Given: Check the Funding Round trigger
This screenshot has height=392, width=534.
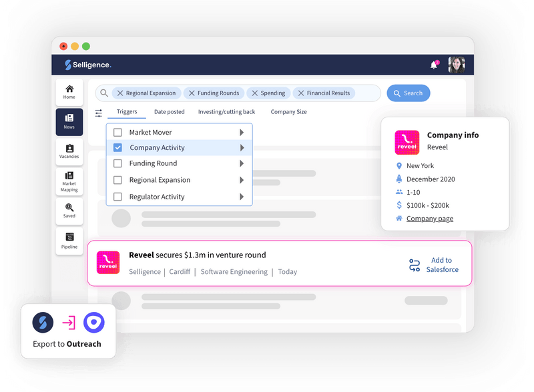Looking at the screenshot, I should pos(119,163).
